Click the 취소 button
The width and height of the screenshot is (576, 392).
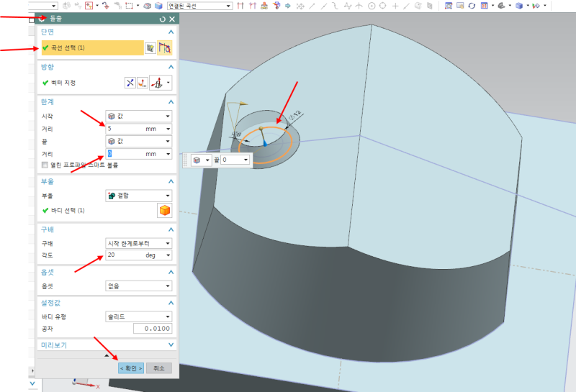click(158, 368)
